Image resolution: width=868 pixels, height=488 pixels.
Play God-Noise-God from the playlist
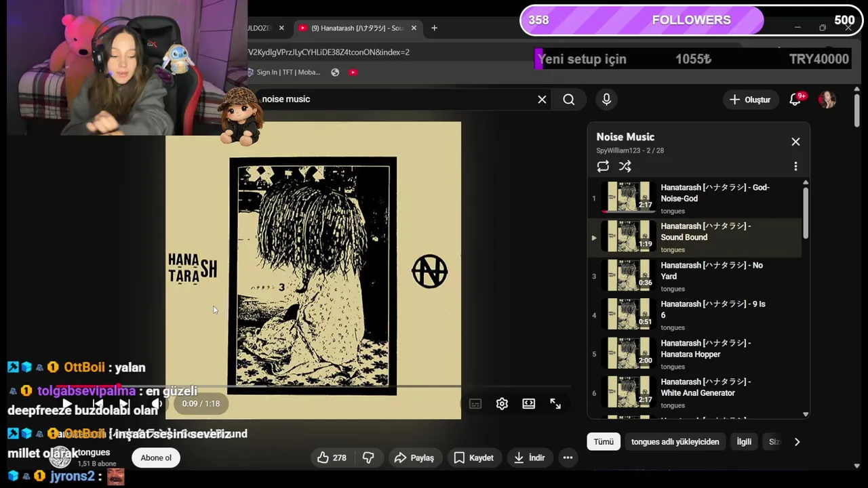tap(695, 199)
